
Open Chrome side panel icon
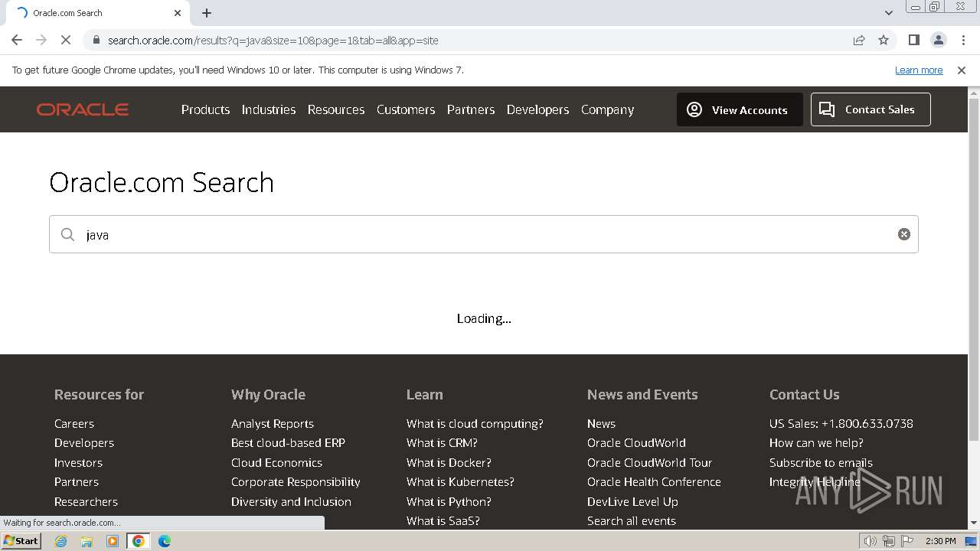coord(913,40)
